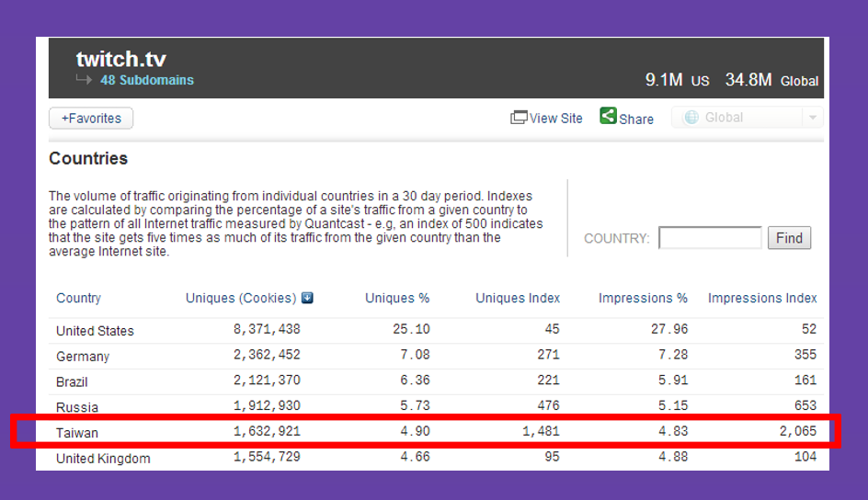
Task: Open the Global region dropdown arrow
Action: tap(813, 118)
